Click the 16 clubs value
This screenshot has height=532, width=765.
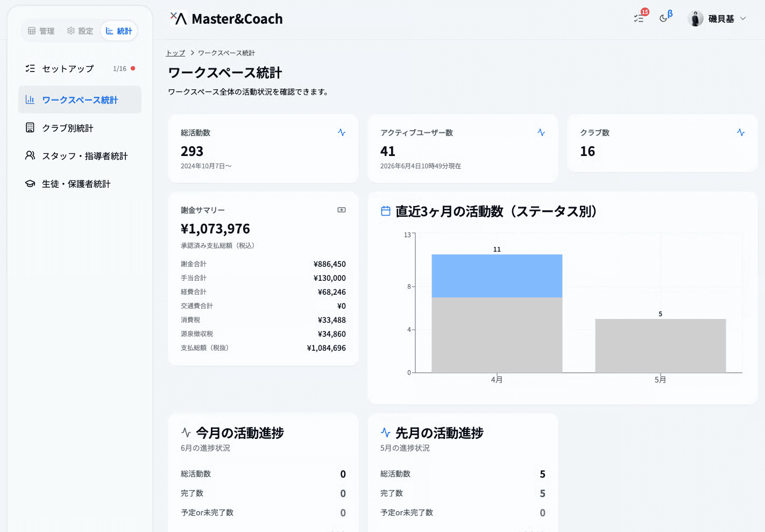[x=587, y=151]
